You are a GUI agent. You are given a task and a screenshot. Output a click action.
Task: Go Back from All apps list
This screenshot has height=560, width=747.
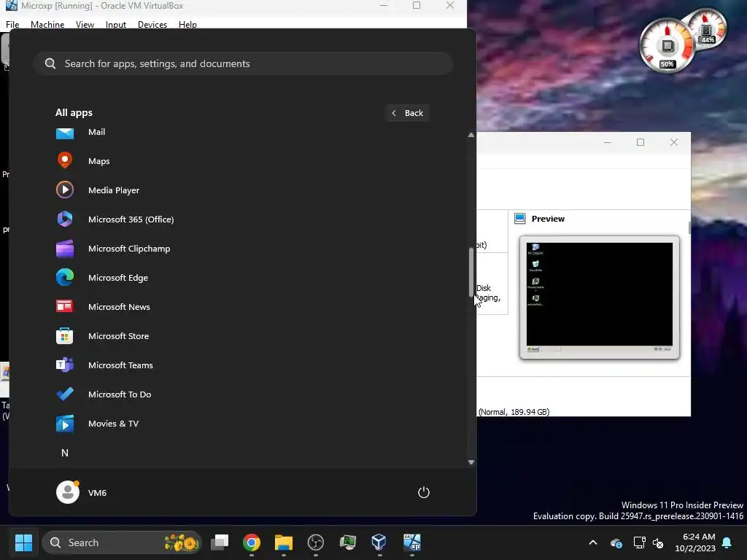click(407, 113)
